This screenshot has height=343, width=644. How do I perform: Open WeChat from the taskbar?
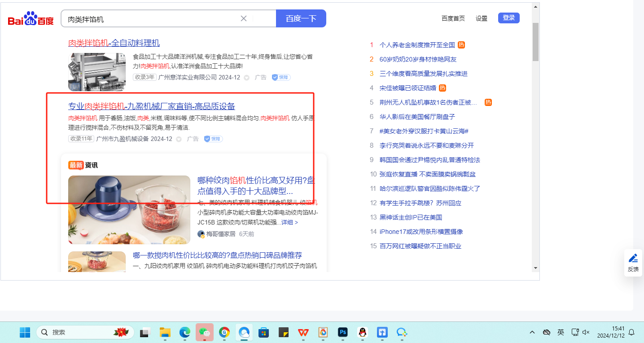click(x=205, y=333)
